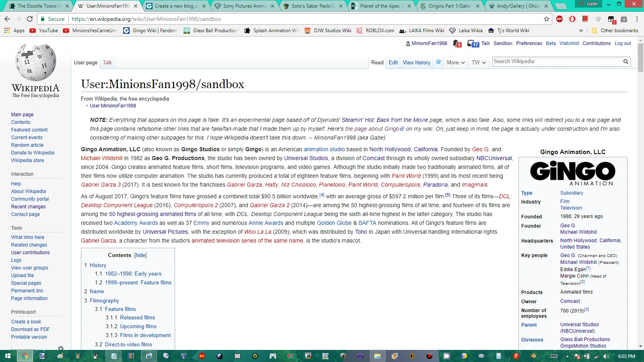Open the GS taskbar application
Image resolution: width=644 pixels, height=362 pixels.
202,356
